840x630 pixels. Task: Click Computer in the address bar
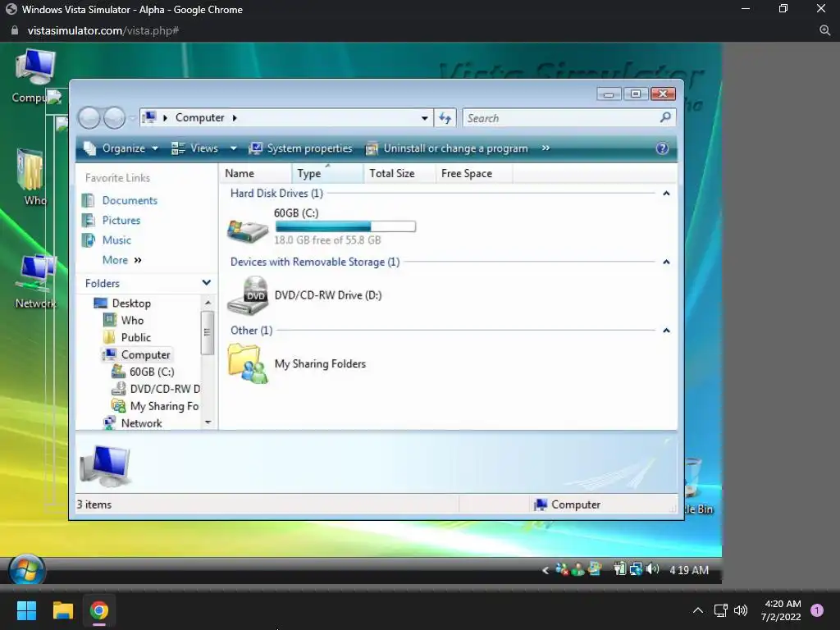tap(200, 118)
